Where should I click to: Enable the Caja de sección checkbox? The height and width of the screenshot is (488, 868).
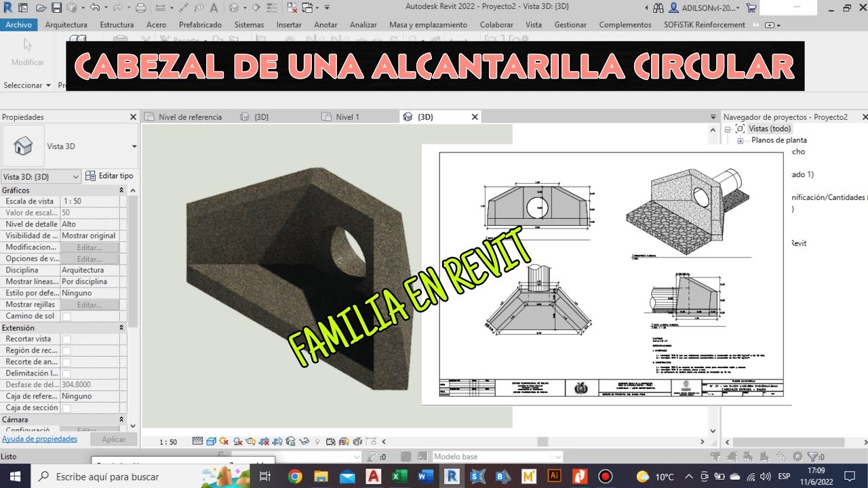pyautogui.click(x=66, y=409)
